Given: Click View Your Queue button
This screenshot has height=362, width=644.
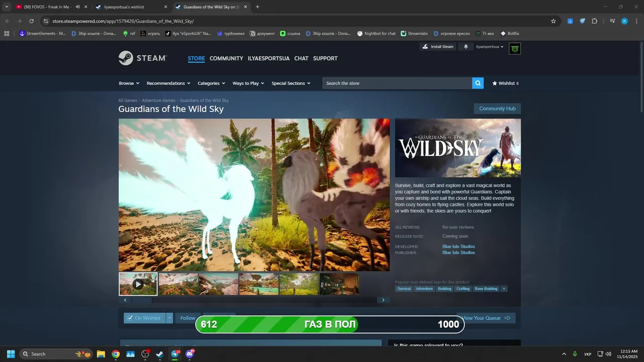Looking at the screenshot, I should tap(486, 318).
